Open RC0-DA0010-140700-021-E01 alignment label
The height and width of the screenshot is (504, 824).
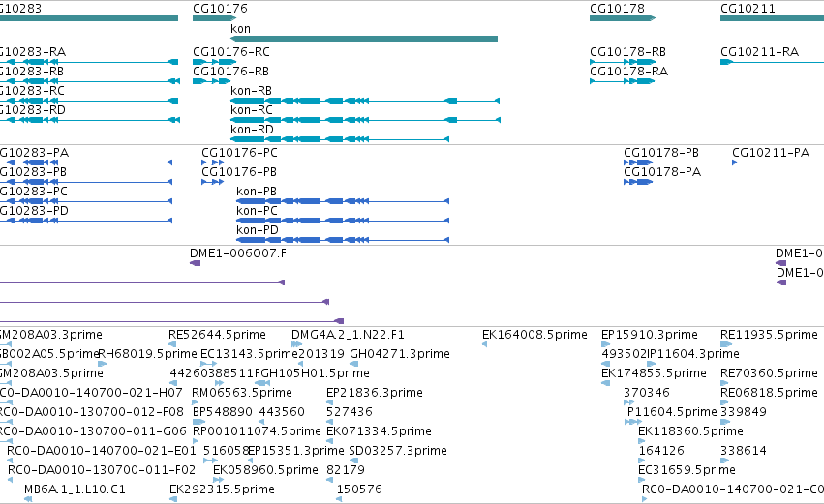point(102,452)
